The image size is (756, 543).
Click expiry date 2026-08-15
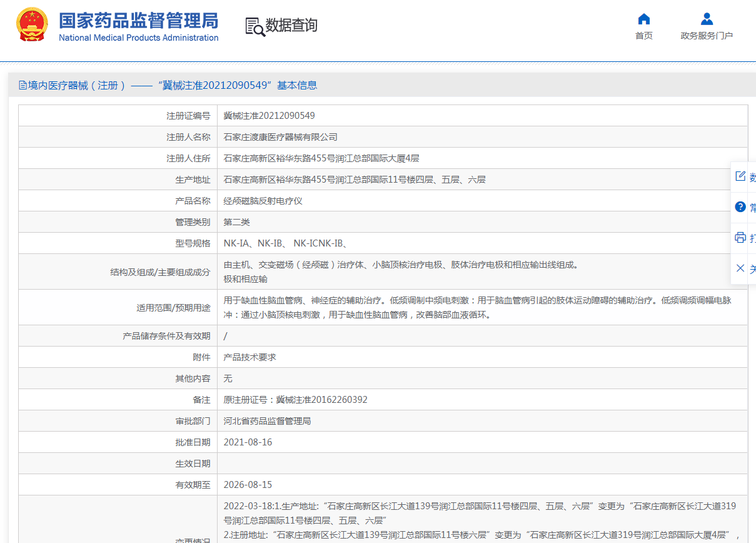[248, 485]
